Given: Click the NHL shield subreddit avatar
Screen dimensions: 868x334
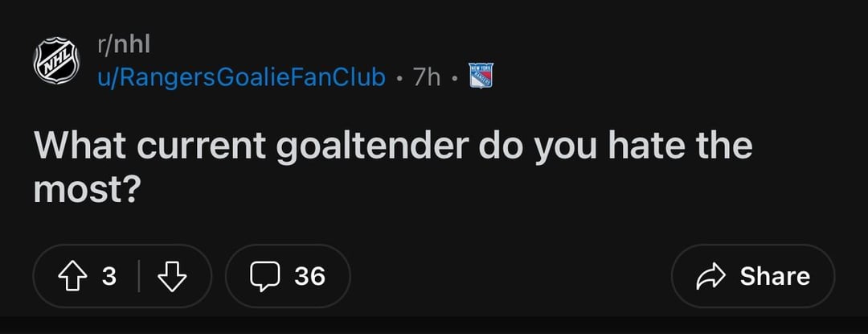Looking at the screenshot, I should pos(56,61).
